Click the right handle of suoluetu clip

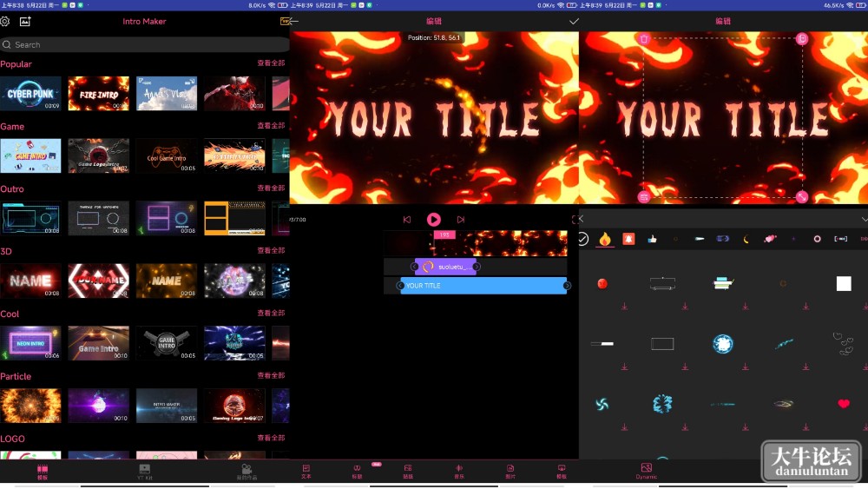(x=477, y=267)
